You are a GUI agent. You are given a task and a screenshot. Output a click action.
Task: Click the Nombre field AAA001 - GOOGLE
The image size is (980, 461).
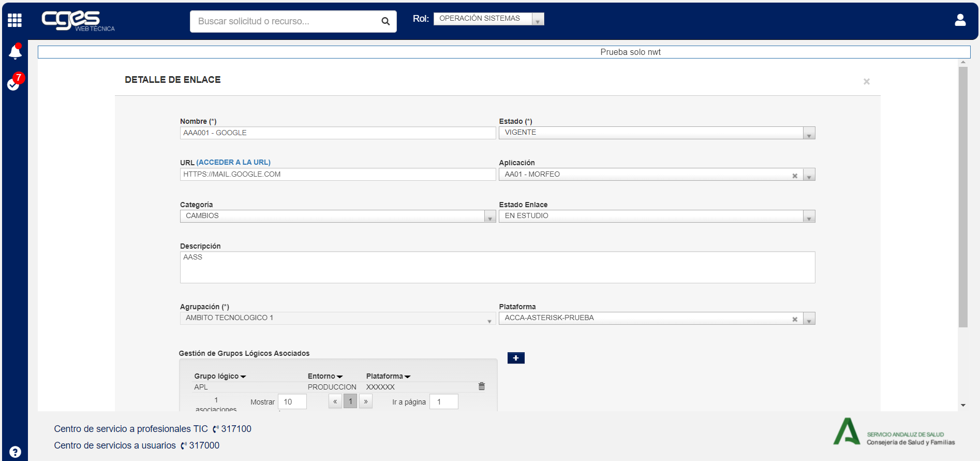click(337, 133)
